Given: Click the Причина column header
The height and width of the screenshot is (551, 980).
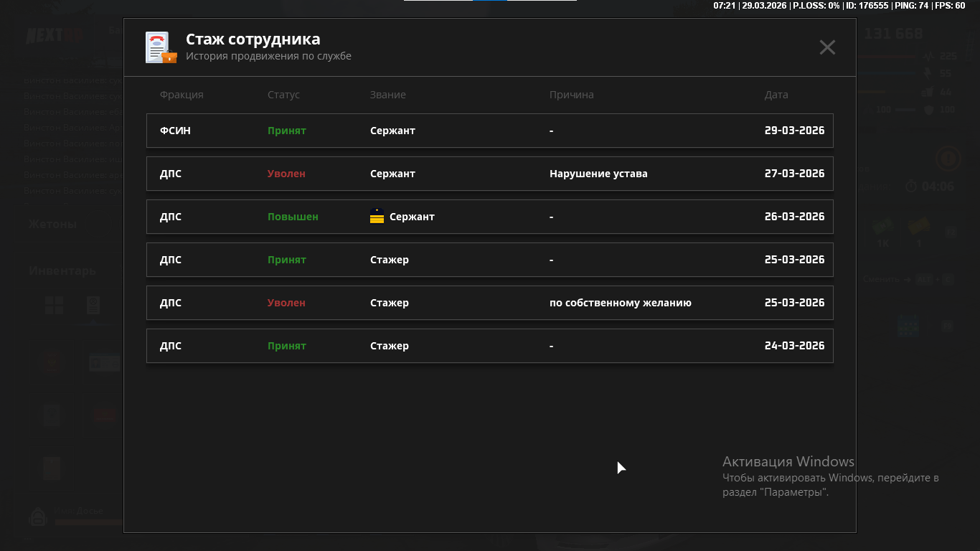Looking at the screenshot, I should pos(571,95).
